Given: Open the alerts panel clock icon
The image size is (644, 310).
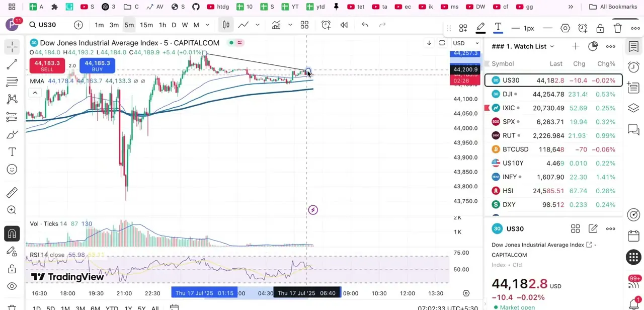Looking at the screenshot, I should 633,67.
